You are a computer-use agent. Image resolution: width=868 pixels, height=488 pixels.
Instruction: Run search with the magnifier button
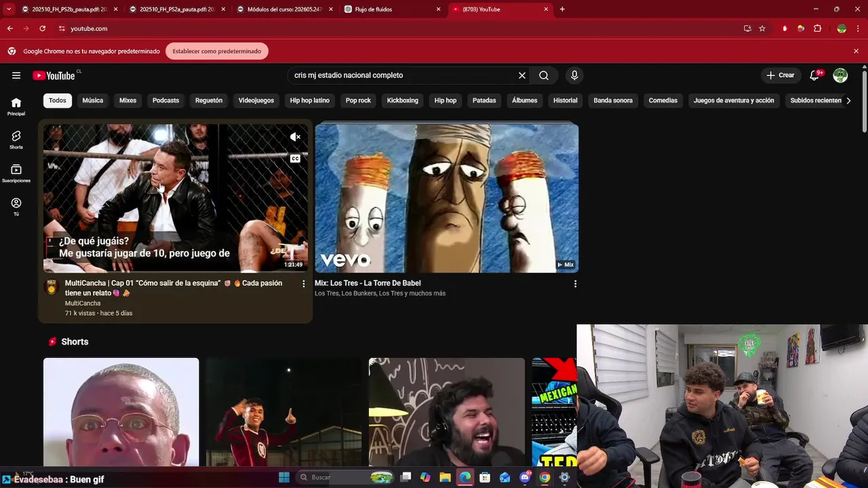(x=544, y=75)
